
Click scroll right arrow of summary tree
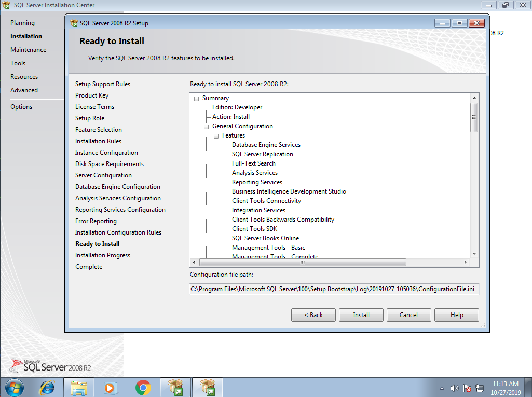pos(465,262)
